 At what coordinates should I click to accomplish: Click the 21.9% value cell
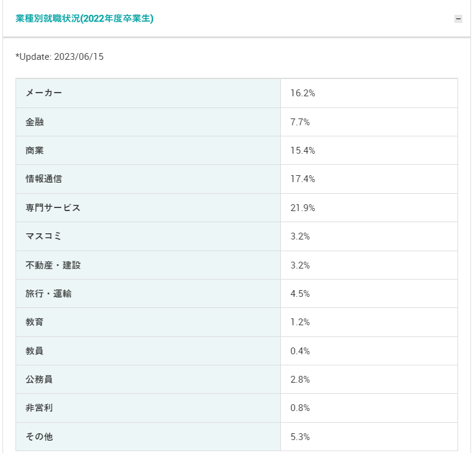(369, 208)
